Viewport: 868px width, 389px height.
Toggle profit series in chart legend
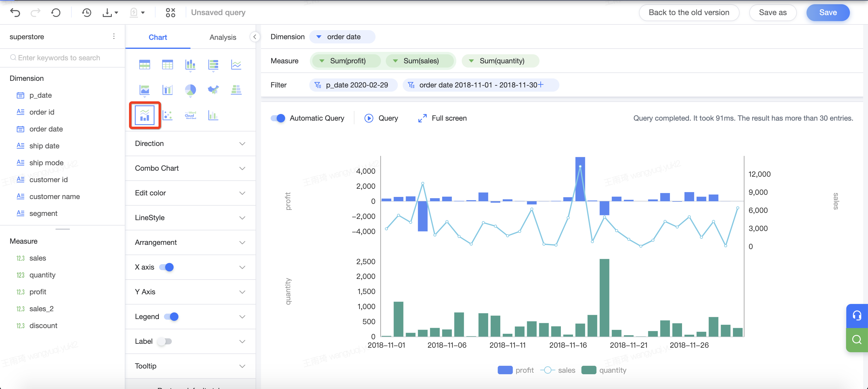[x=516, y=370]
